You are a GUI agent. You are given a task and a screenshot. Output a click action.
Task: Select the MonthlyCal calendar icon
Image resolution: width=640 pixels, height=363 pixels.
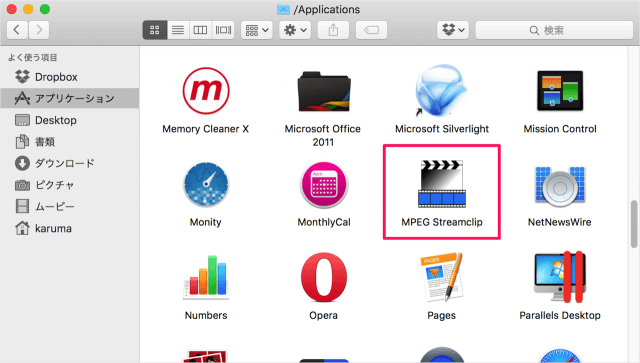click(x=324, y=185)
